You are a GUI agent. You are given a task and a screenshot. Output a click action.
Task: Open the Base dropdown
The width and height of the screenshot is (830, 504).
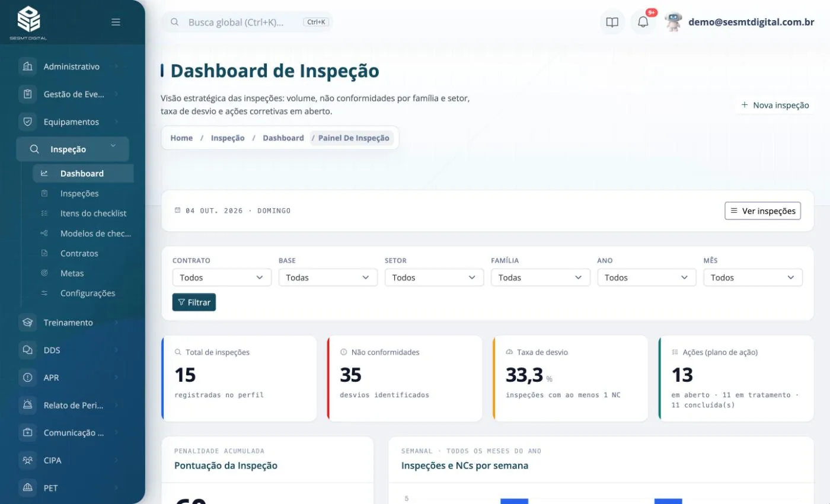[x=328, y=277]
